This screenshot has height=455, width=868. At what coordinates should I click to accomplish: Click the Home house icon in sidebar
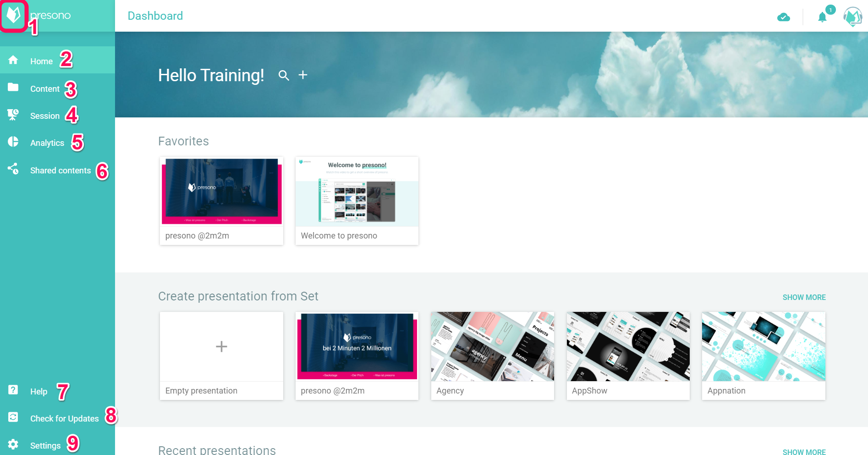click(x=13, y=60)
